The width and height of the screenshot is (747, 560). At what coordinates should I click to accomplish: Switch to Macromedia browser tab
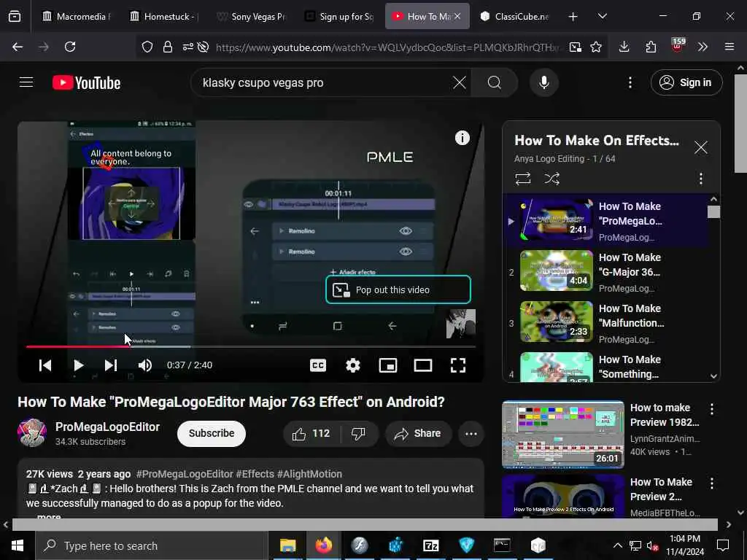[76, 16]
